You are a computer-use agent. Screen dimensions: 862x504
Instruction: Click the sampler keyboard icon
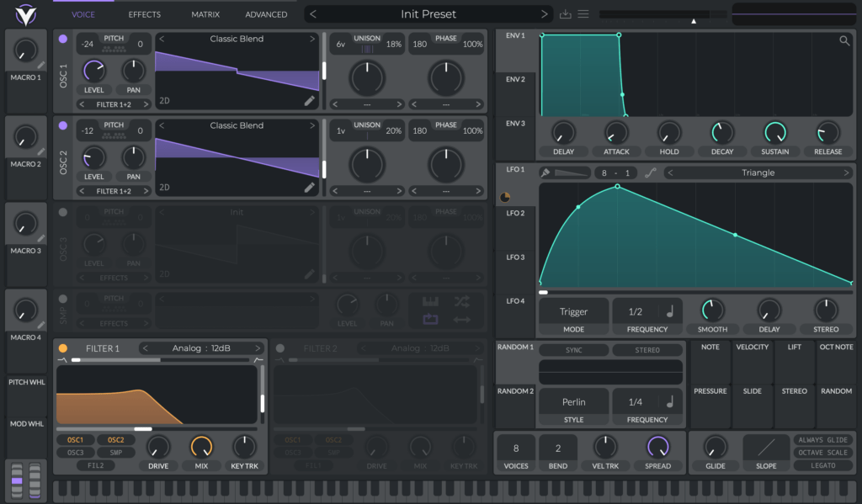pyautogui.click(x=430, y=302)
